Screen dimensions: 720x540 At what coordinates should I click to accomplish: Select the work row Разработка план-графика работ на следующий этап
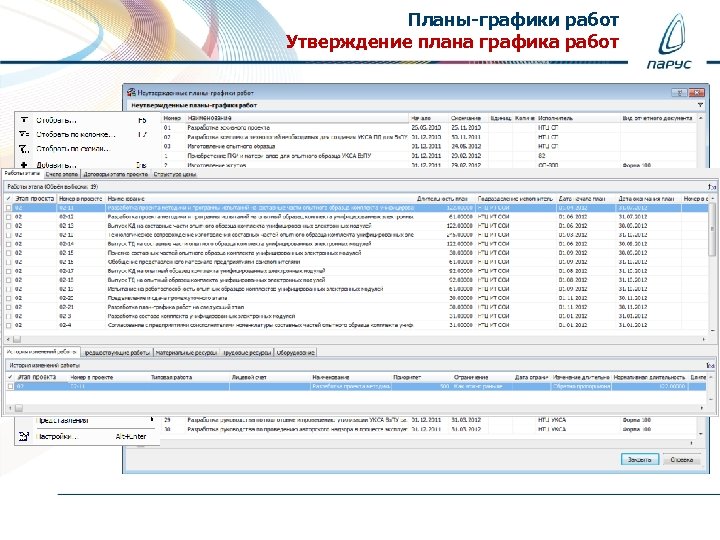[355, 307]
